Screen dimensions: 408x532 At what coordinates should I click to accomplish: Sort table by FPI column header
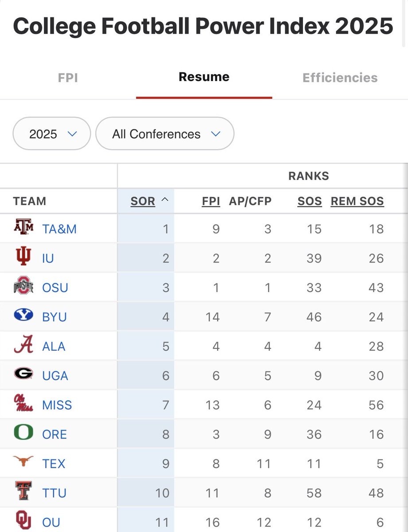211,201
